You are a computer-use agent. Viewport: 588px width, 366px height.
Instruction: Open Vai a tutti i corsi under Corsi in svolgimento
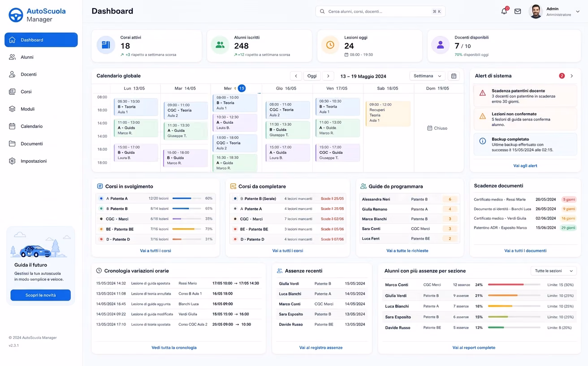point(156,251)
